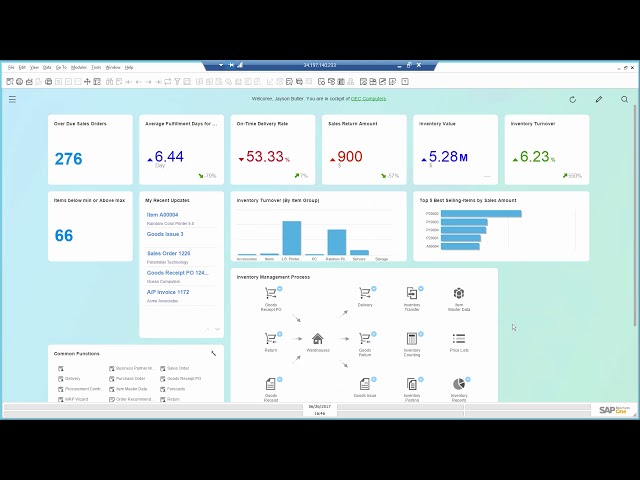
Task: Click the cockpit refresh icon
Action: click(x=573, y=100)
